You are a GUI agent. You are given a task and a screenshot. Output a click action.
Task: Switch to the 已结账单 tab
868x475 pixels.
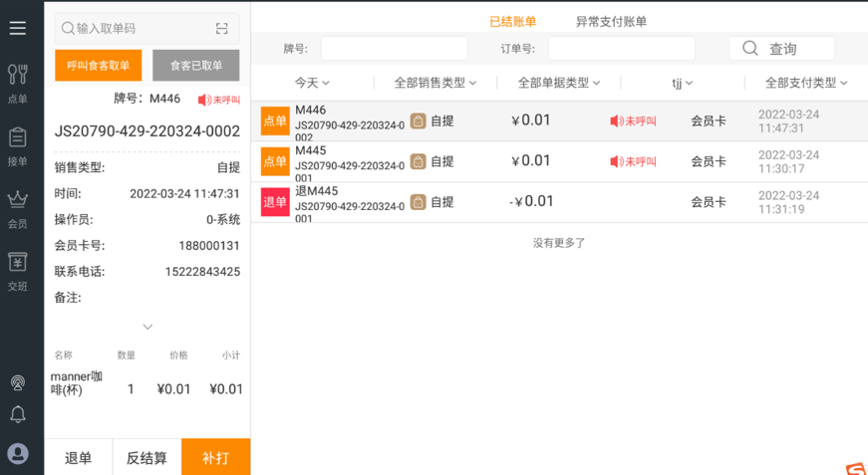[x=513, y=22]
